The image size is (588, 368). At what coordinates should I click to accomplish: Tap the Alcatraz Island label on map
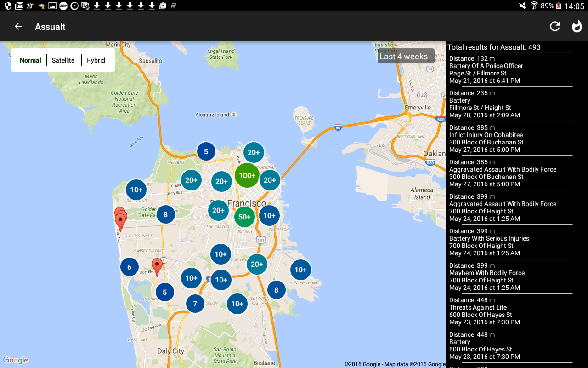(212, 115)
